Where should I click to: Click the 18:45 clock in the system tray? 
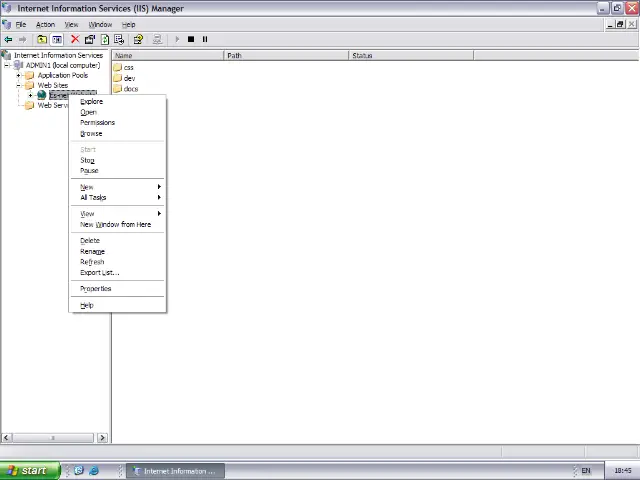(x=622, y=471)
